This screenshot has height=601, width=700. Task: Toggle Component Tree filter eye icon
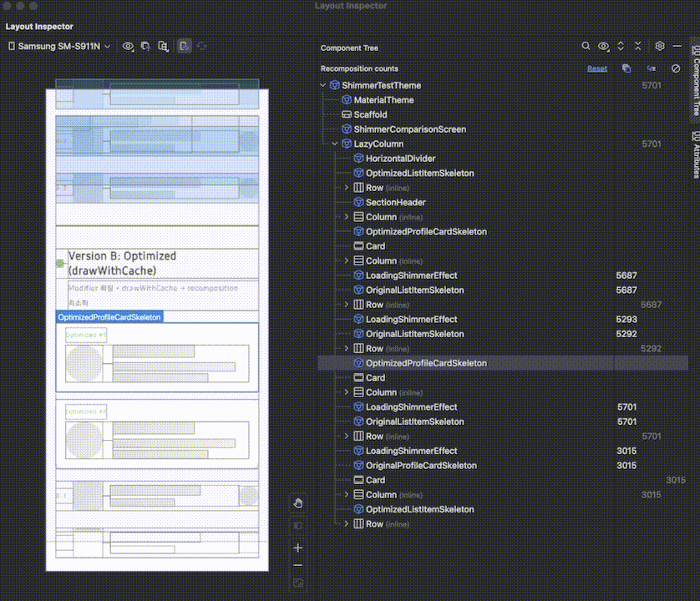click(x=604, y=46)
